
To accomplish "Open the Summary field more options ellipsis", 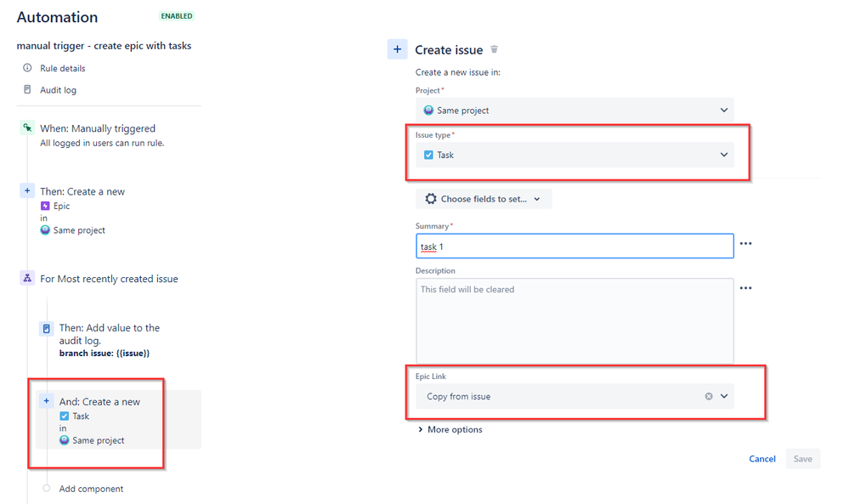I will [745, 244].
